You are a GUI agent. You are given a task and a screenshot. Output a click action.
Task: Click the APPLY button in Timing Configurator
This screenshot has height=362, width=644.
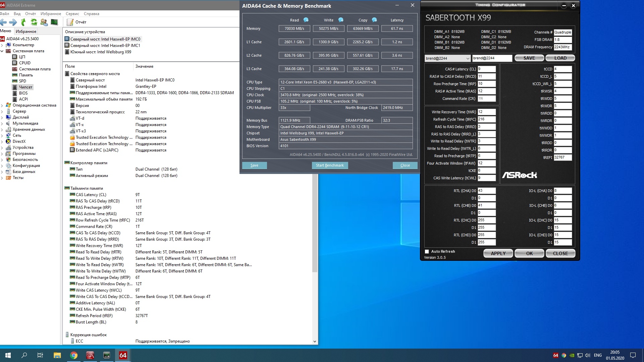pos(498,253)
